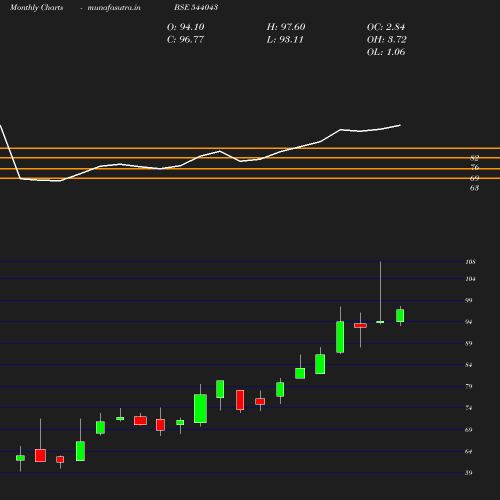This screenshot has width=500, height=500.
Task: Click the 79 price axis label
Action: pyautogui.click(x=469, y=386)
